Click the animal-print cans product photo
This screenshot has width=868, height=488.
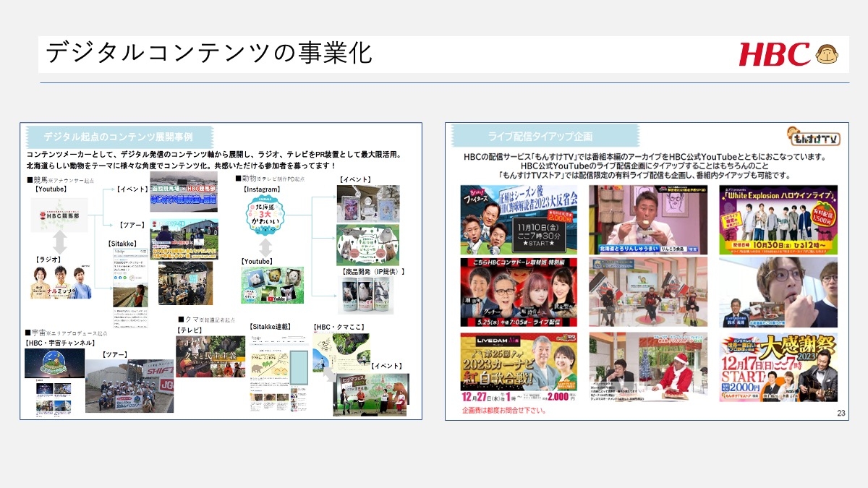365,295
